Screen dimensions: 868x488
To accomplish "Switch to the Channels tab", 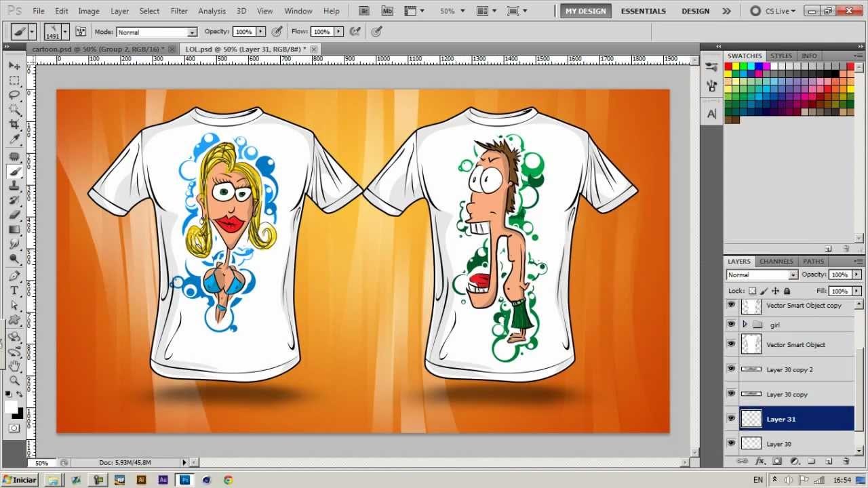I will click(776, 261).
